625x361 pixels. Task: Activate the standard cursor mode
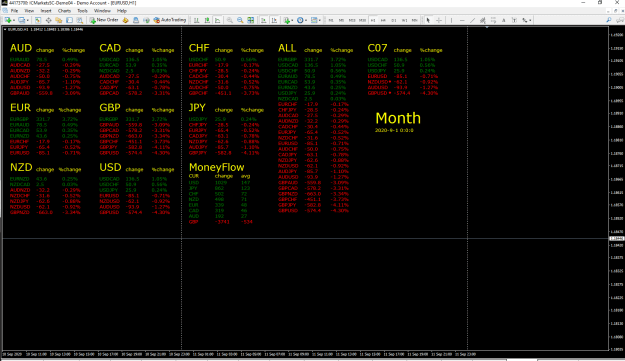point(428,20)
